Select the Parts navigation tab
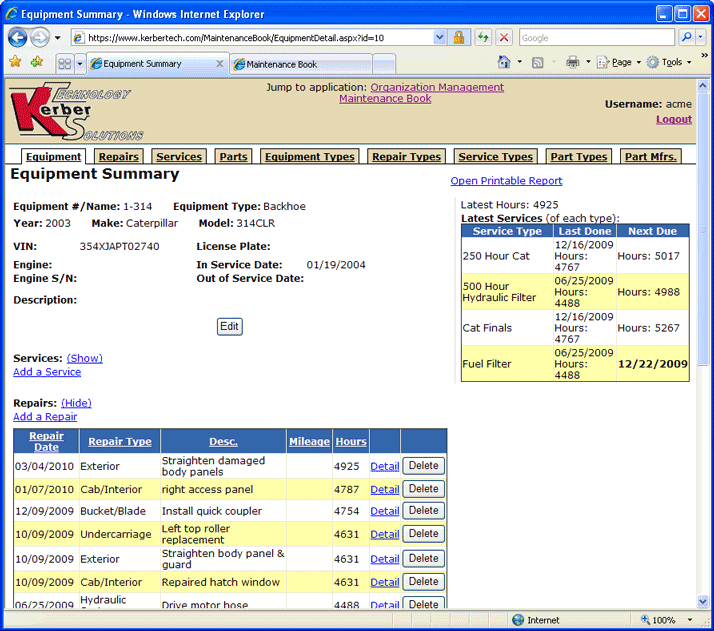This screenshot has width=714, height=631. pos(233,157)
